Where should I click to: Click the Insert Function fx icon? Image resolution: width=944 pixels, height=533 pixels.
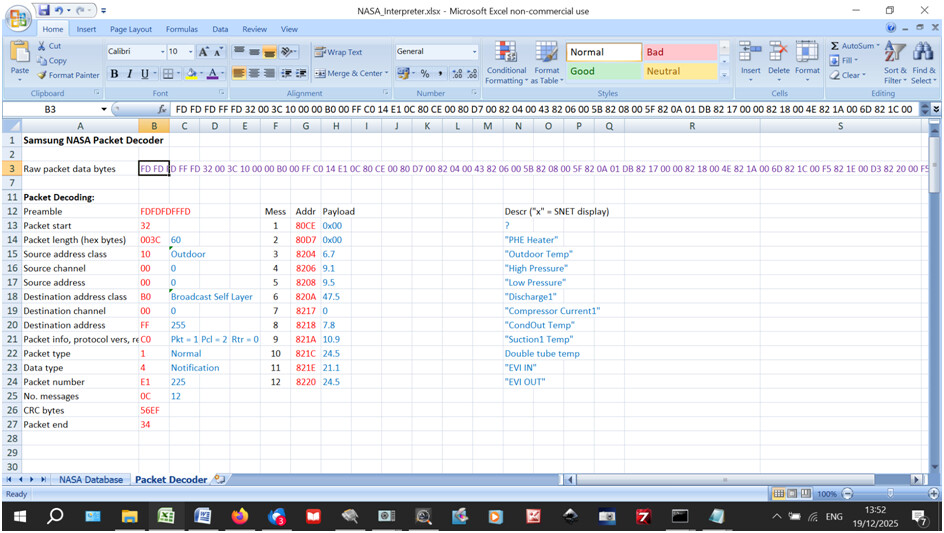tap(162, 108)
